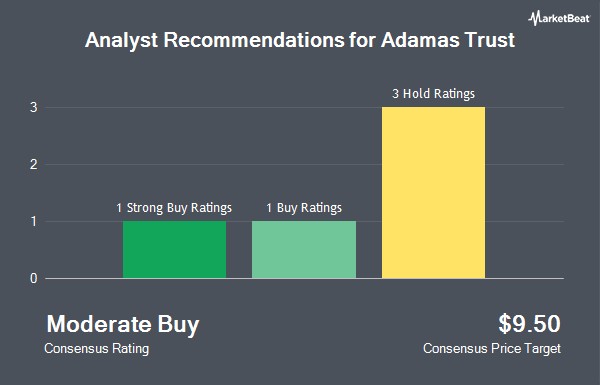Click the y-axis label 3
This screenshot has width=600, height=385.
(x=34, y=108)
